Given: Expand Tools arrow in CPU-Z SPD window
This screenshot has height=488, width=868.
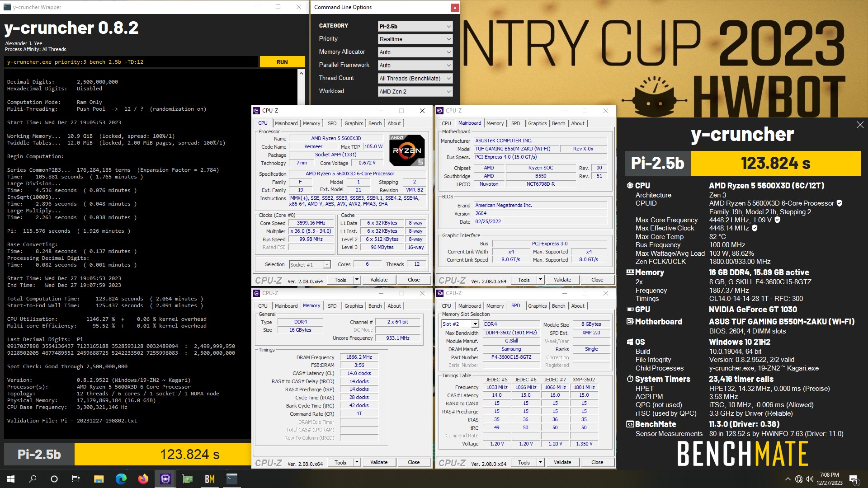Looking at the screenshot, I should point(540,462).
